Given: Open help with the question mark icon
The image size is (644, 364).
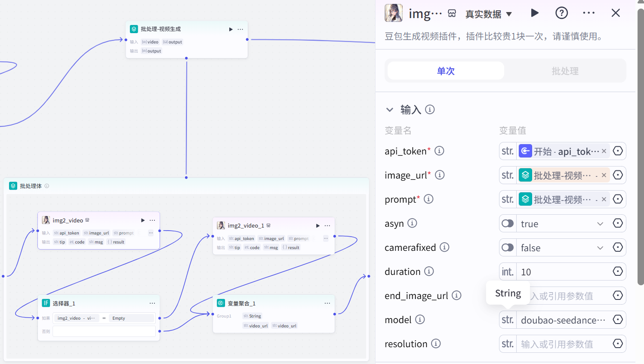Looking at the screenshot, I should (561, 13).
